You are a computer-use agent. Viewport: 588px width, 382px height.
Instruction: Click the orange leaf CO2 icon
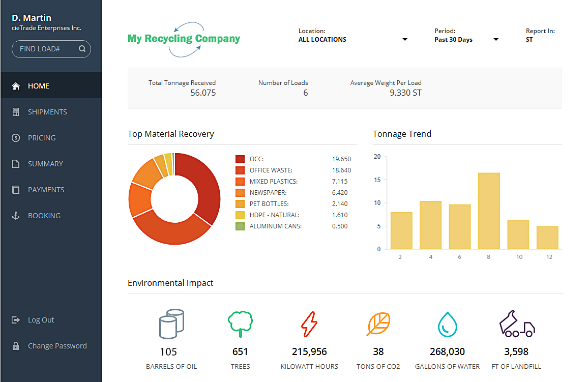click(378, 324)
